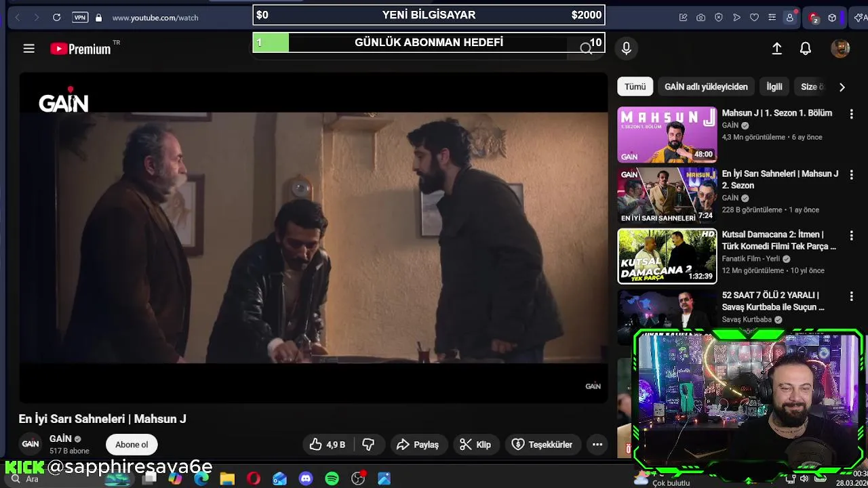Open the account avatar menu
868x488 pixels.
tap(840, 49)
